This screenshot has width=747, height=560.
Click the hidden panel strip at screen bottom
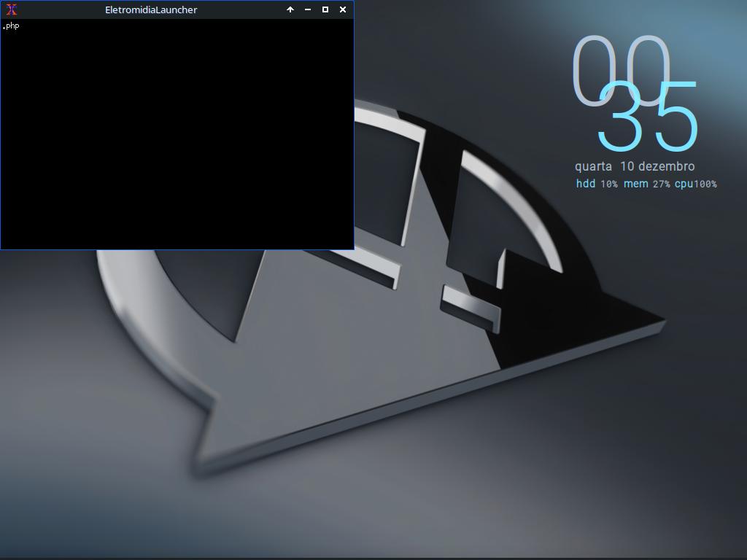373,558
